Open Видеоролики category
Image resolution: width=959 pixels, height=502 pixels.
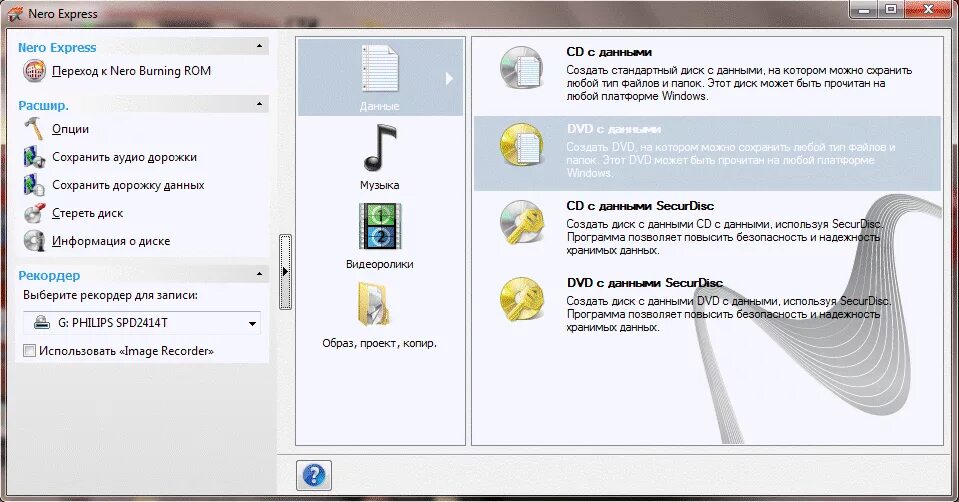click(380, 264)
